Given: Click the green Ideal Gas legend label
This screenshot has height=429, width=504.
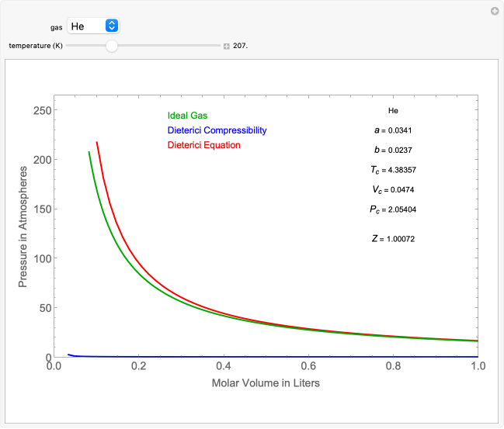Looking at the screenshot, I should (x=187, y=116).
